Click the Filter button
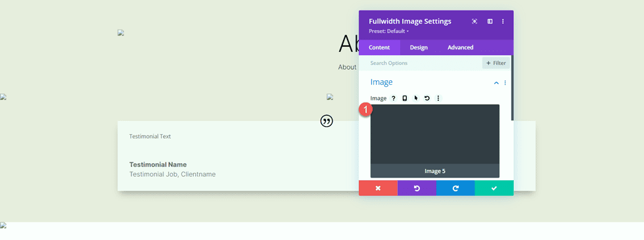 [496, 63]
